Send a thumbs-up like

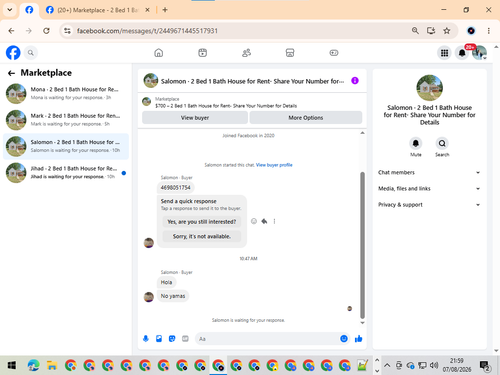click(359, 339)
